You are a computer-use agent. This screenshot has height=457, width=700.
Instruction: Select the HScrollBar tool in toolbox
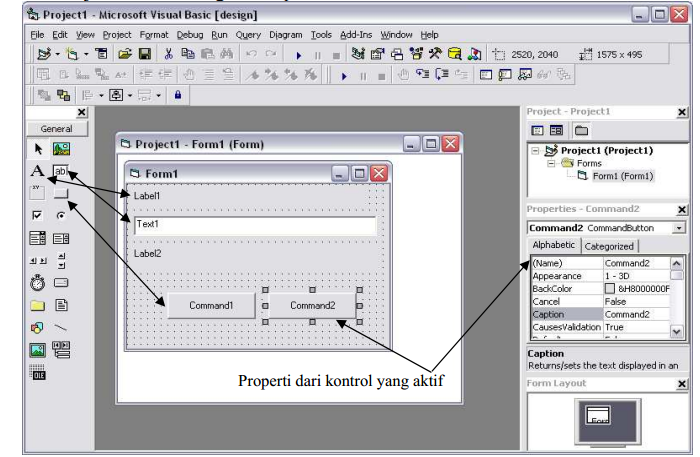38,260
